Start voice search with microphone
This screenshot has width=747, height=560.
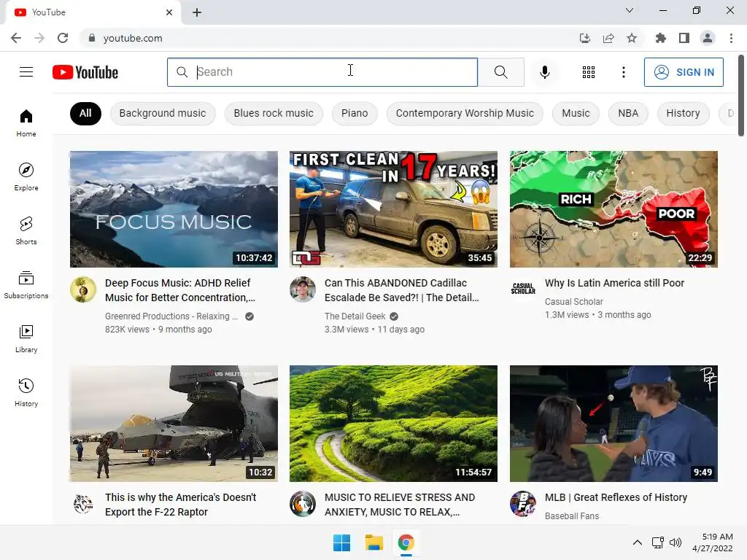tap(544, 72)
